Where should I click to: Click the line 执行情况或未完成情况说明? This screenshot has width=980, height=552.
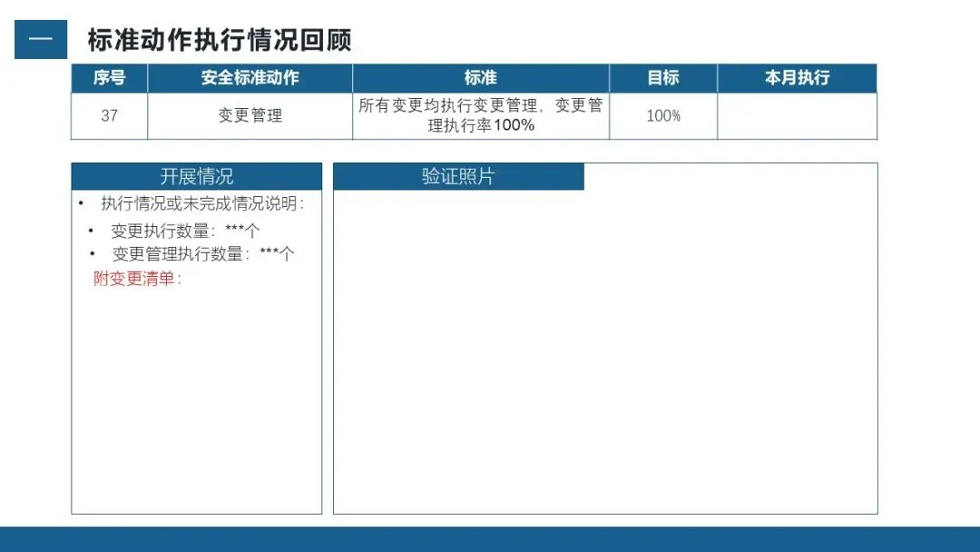202,203
